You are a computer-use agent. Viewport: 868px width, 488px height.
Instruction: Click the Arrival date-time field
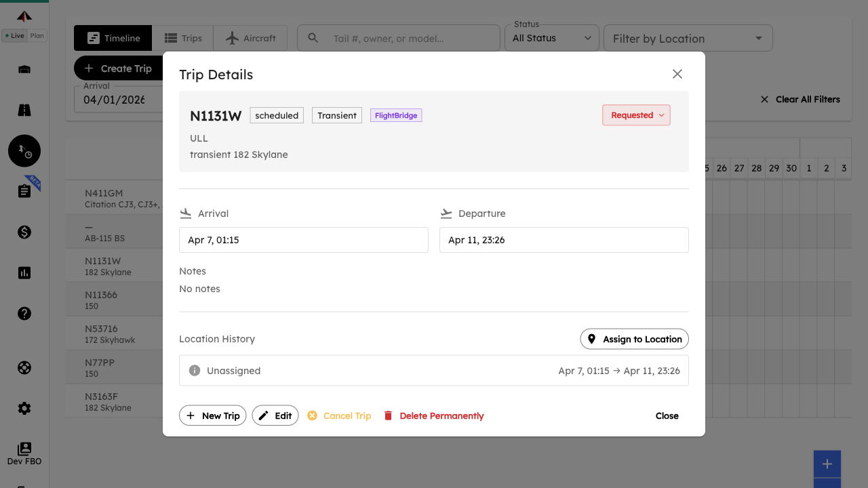[303, 240]
